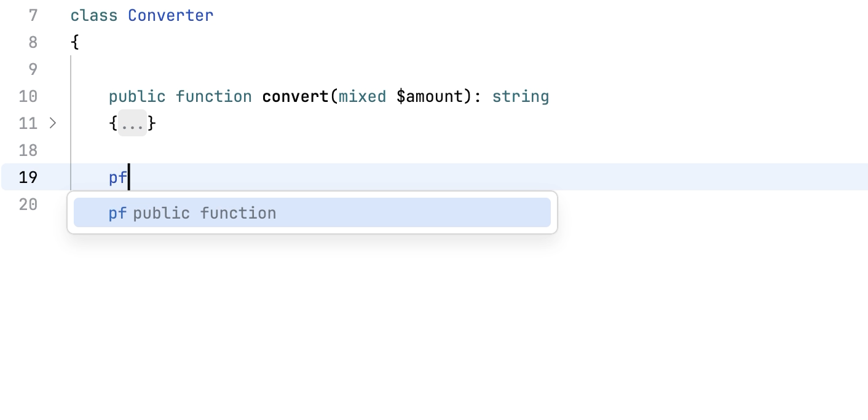
Task: Click line number 8 in the gutter
Action: point(33,42)
